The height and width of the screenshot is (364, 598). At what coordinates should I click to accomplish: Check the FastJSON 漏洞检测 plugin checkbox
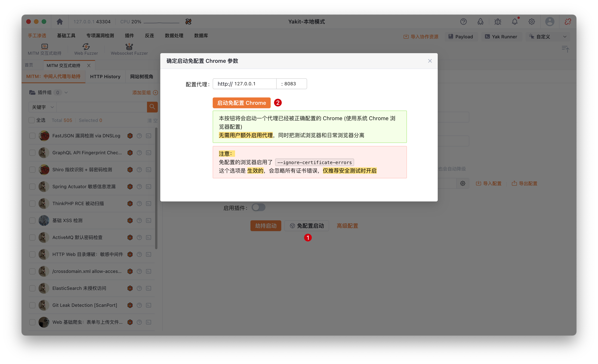tap(32, 136)
